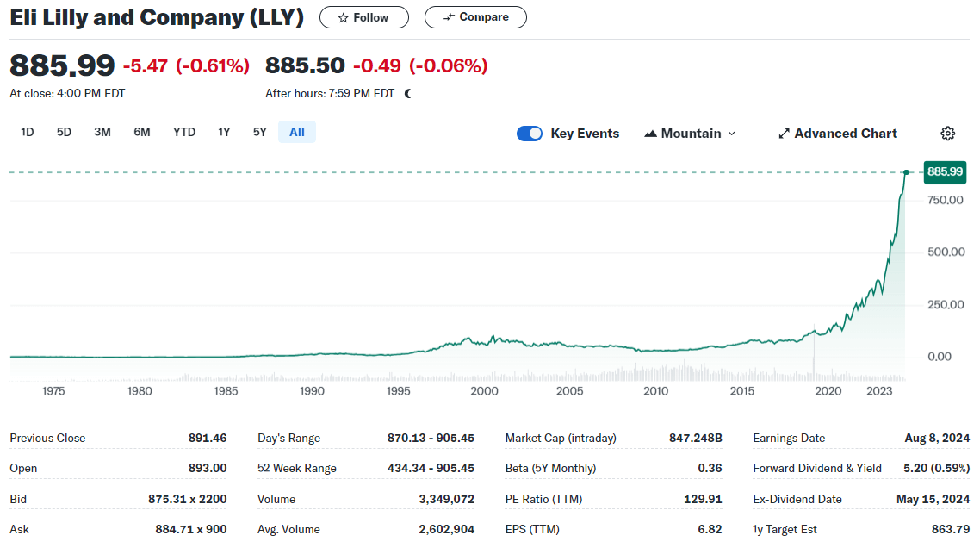The height and width of the screenshot is (548, 980).
Task: Expand the Mountain dropdown chevron
Action: (732, 134)
